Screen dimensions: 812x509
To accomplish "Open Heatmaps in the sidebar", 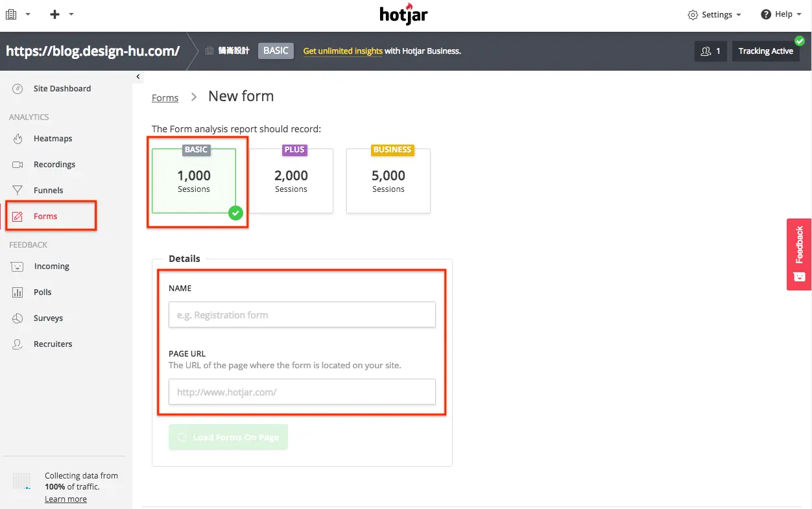I will 53,138.
